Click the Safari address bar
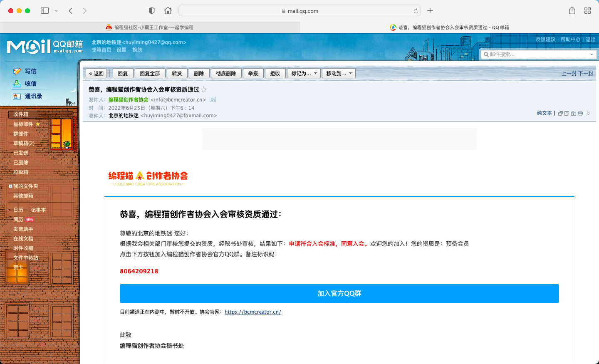 click(x=299, y=11)
